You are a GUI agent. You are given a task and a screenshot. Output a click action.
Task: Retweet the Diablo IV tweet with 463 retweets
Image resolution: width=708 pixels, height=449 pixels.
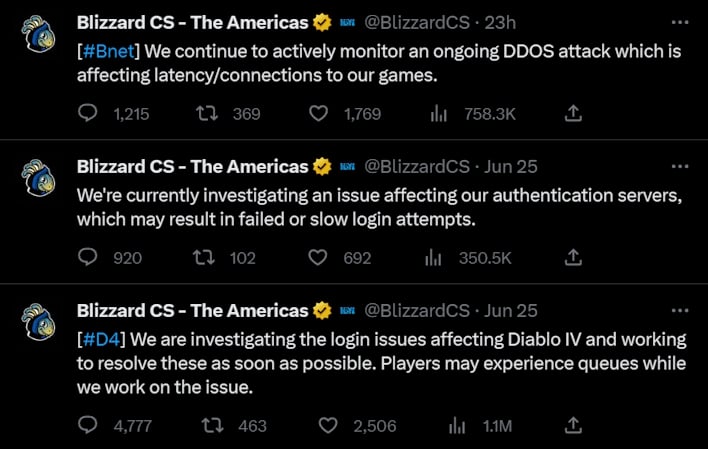[x=212, y=426]
